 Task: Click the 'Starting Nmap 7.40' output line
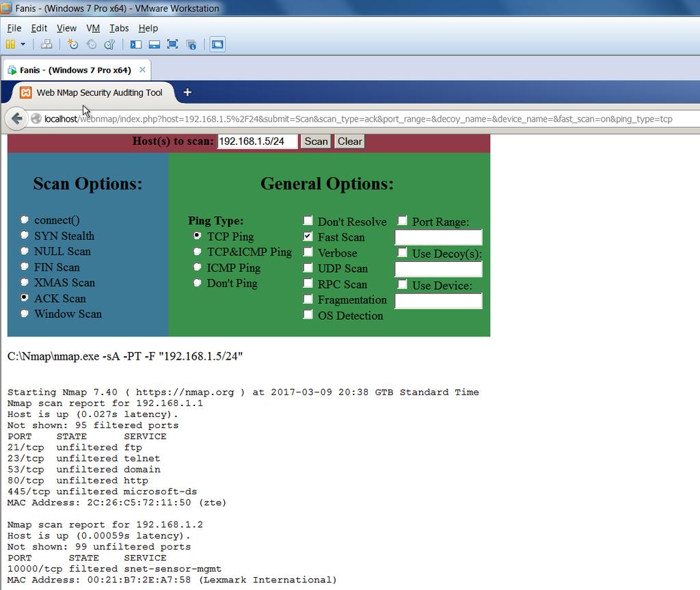243,392
